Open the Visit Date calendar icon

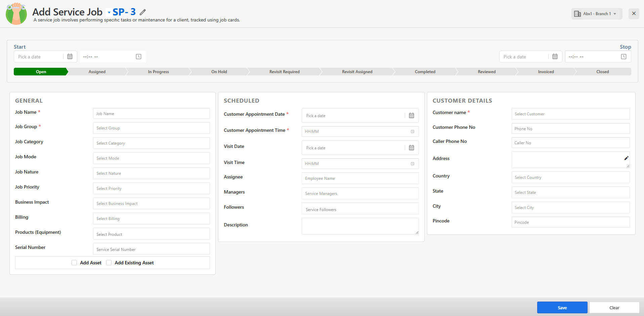pos(411,148)
